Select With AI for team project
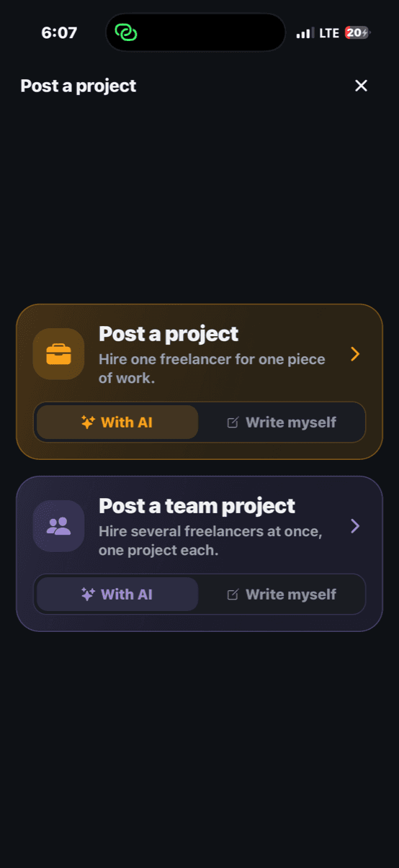Screen dimensions: 399x868 pos(117,595)
